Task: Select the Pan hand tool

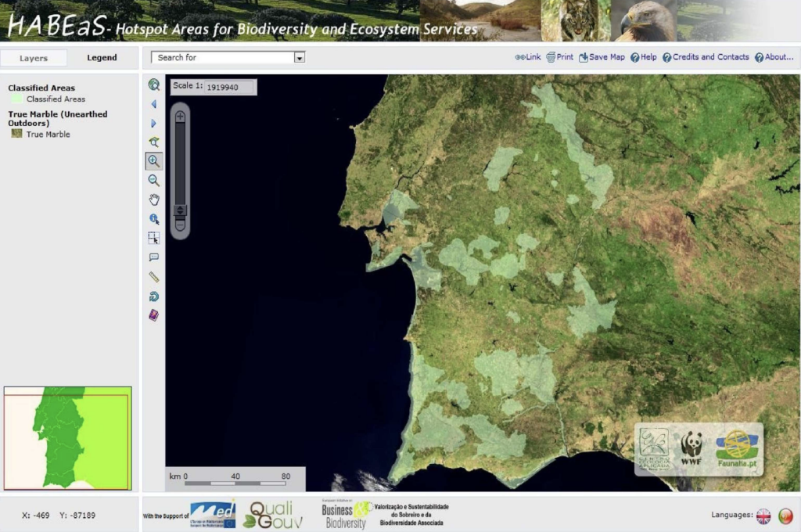Action: click(x=154, y=199)
